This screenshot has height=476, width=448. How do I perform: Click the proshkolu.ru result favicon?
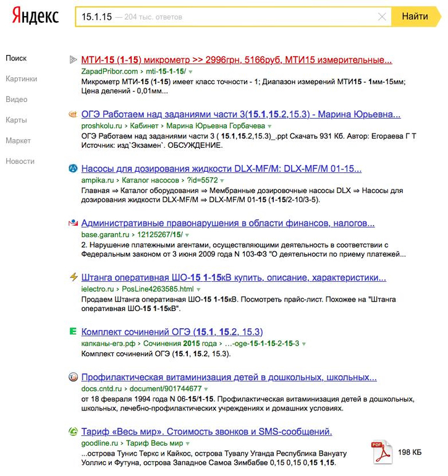coord(73,114)
